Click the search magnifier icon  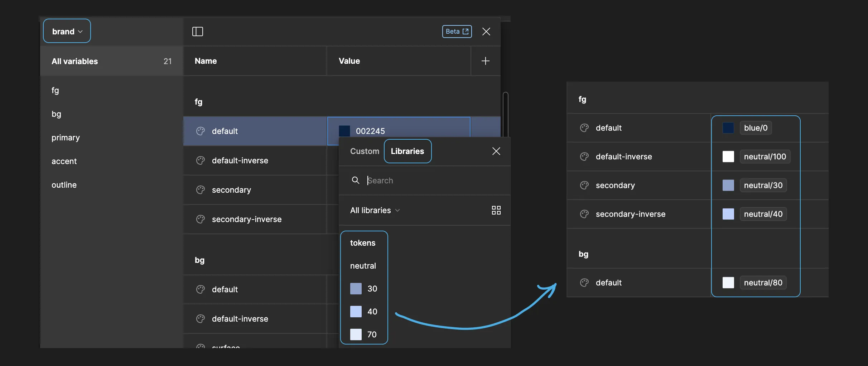(355, 180)
